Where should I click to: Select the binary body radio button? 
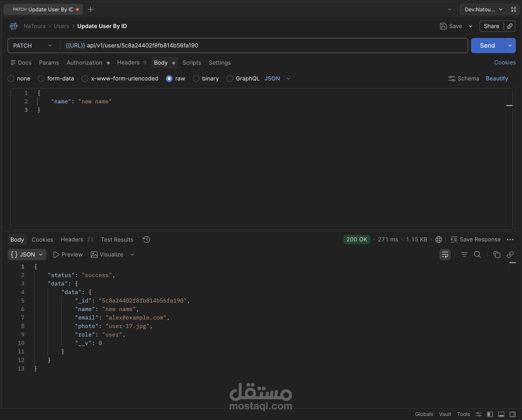click(x=196, y=78)
